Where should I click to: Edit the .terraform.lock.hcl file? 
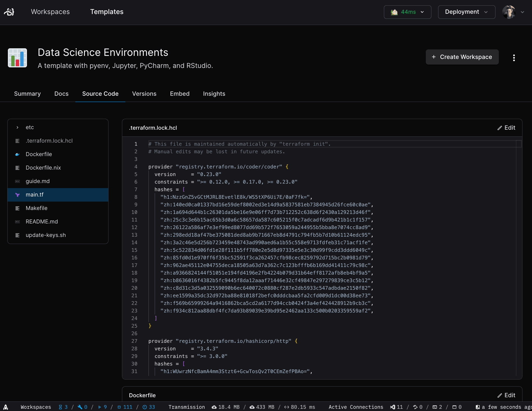pyautogui.click(x=506, y=128)
